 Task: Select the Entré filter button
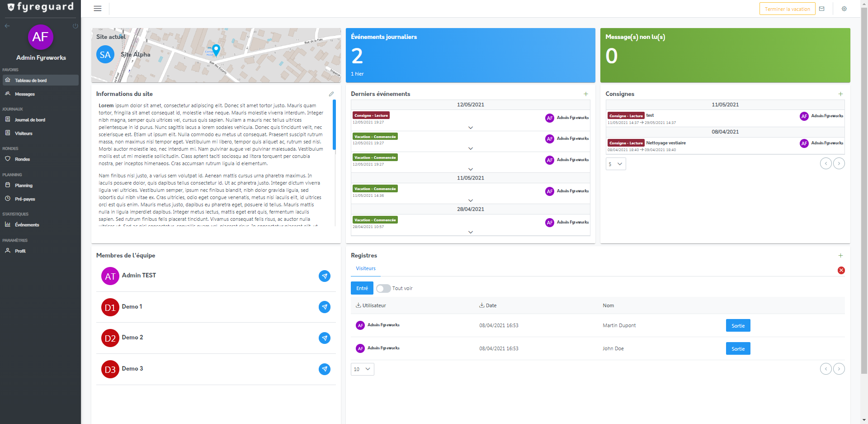point(362,288)
